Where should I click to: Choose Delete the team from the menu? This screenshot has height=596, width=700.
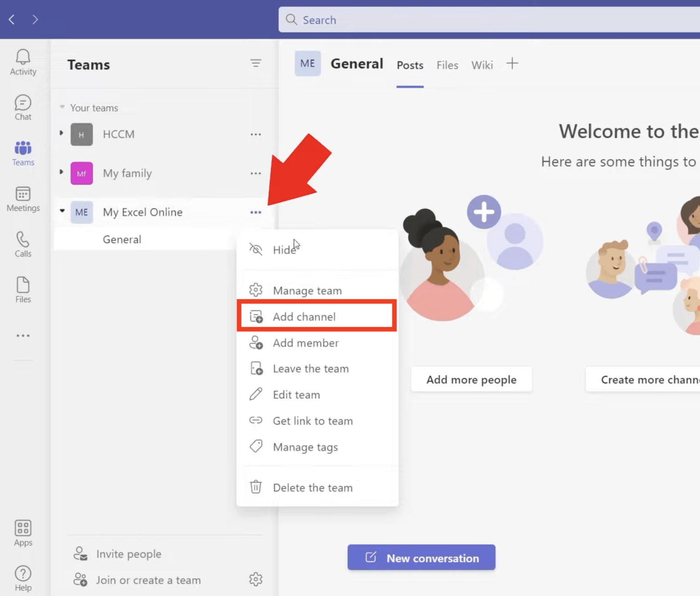click(313, 487)
